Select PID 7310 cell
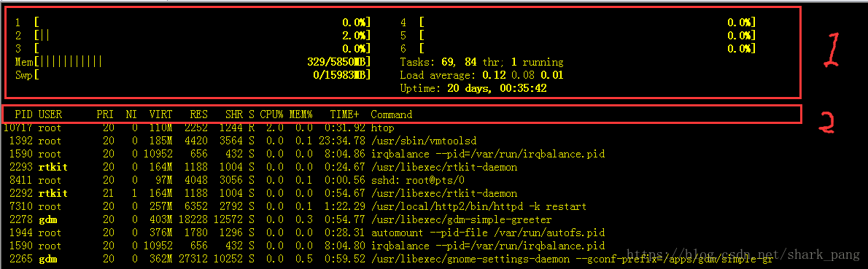The height and width of the screenshot is (269, 868). [21, 206]
